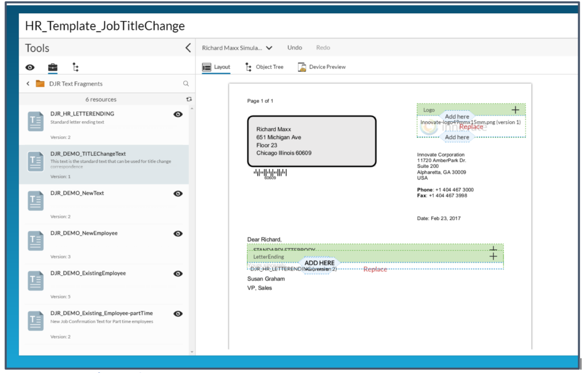The image size is (588, 373).
Task: Click the Object Tree tab icon
Action: (x=248, y=67)
